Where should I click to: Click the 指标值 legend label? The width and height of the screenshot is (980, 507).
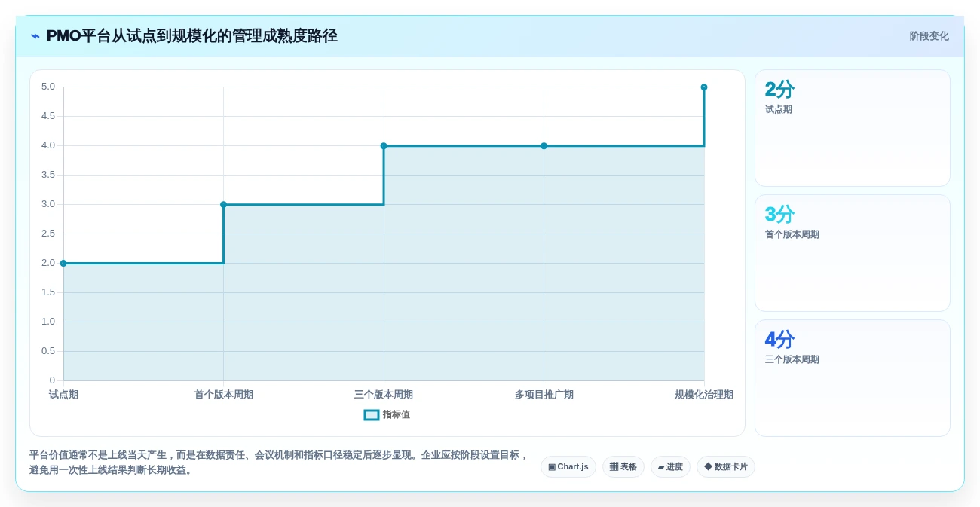[x=397, y=415]
